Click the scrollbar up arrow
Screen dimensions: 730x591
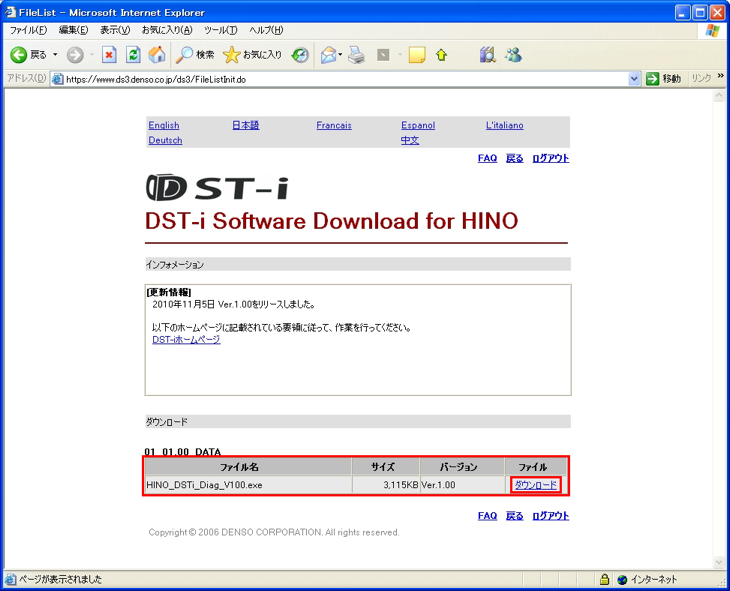point(718,96)
